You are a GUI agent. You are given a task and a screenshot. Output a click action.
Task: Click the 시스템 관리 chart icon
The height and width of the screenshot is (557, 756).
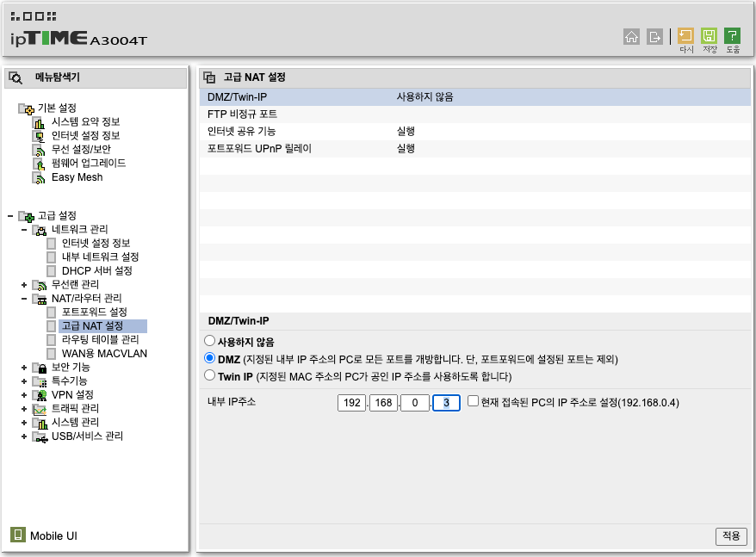39,423
